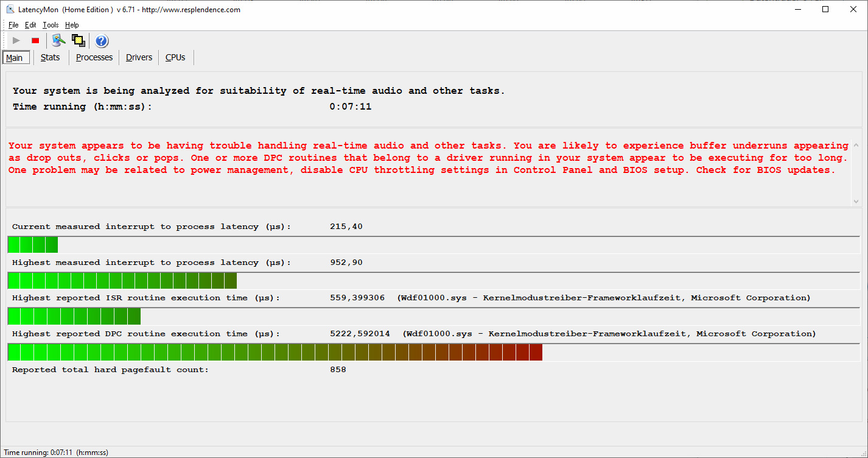Click 'Reported total hard pagefault count' label

click(110, 370)
